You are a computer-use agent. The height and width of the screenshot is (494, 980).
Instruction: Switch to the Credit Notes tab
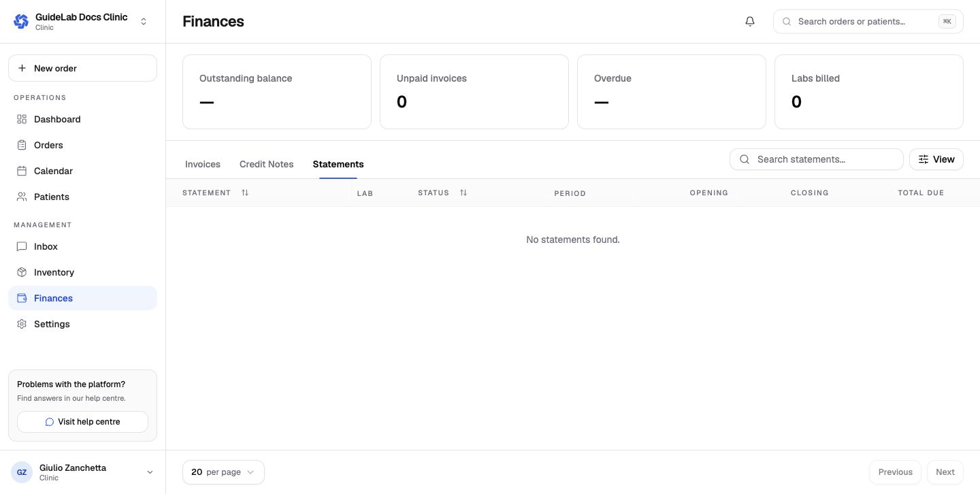(x=267, y=164)
